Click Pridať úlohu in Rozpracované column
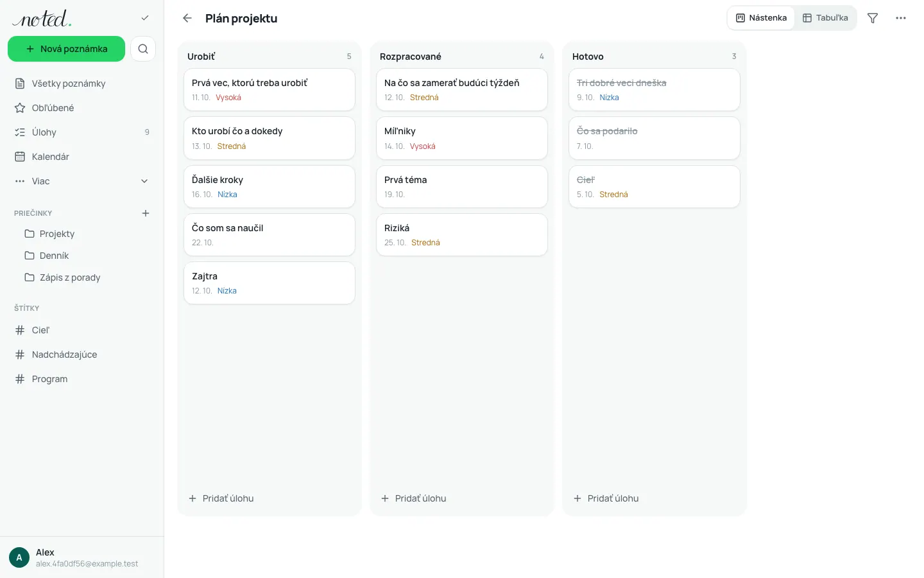The width and height of the screenshot is (924, 578). coord(414,498)
